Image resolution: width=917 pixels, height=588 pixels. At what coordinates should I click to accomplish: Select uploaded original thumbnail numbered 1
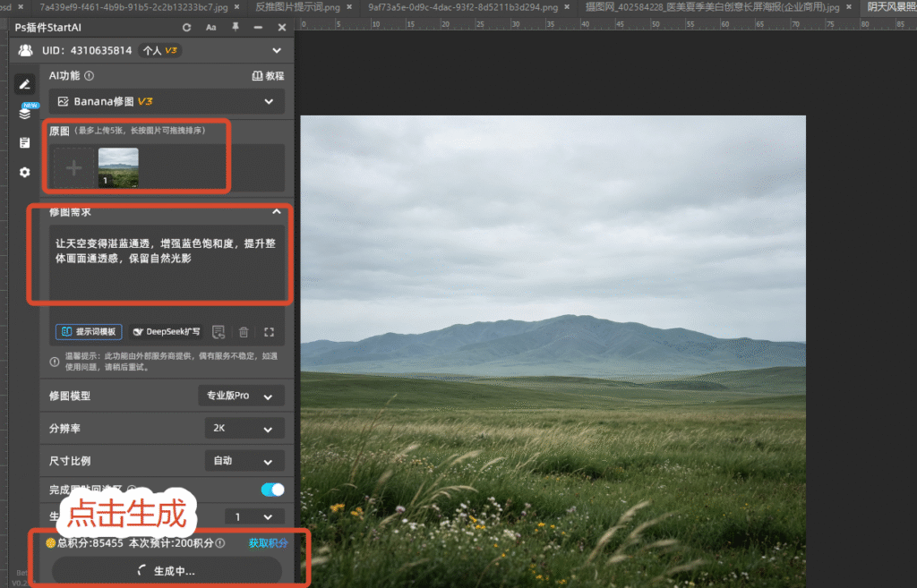click(118, 167)
